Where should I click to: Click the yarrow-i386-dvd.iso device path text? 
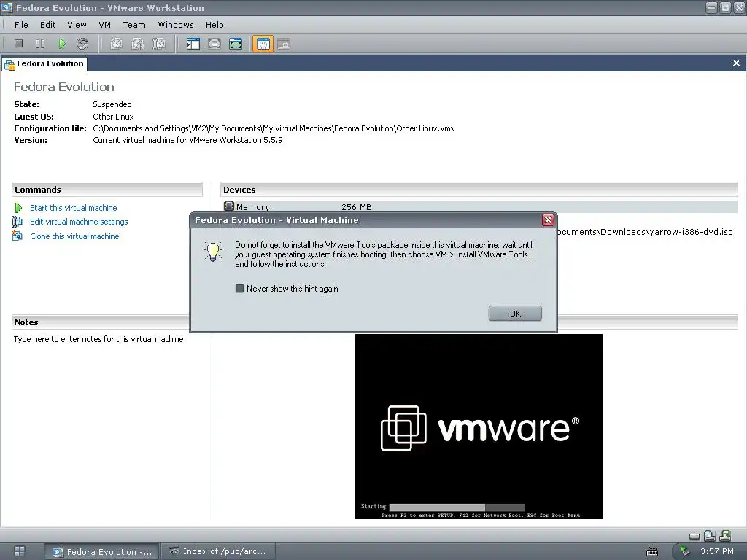[x=645, y=232]
